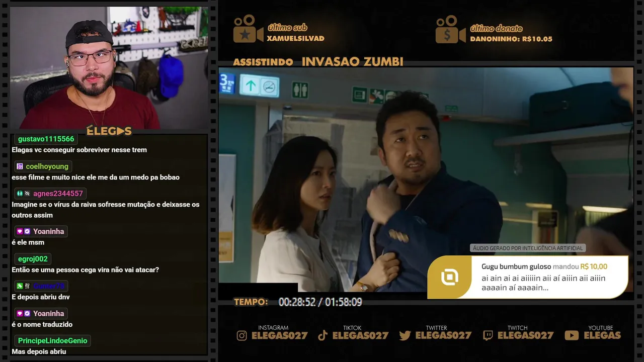
Task: Open the Instagram logo icon
Action: click(x=242, y=335)
